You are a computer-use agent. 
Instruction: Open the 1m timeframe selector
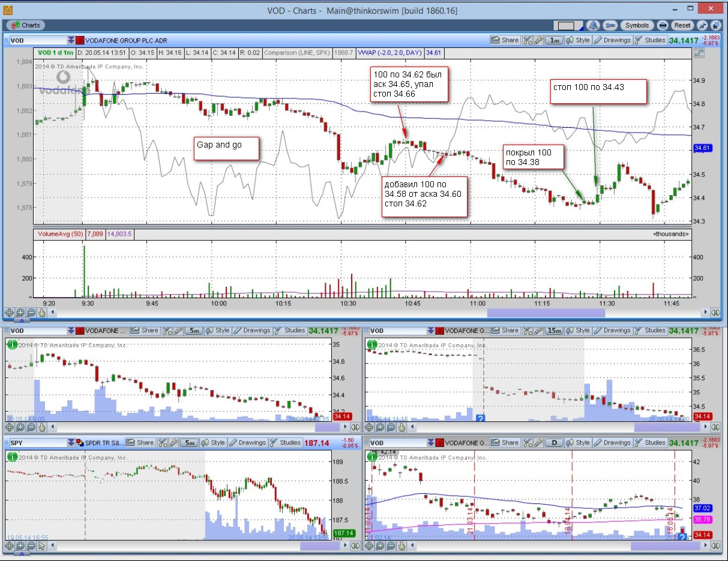(x=555, y=40)
